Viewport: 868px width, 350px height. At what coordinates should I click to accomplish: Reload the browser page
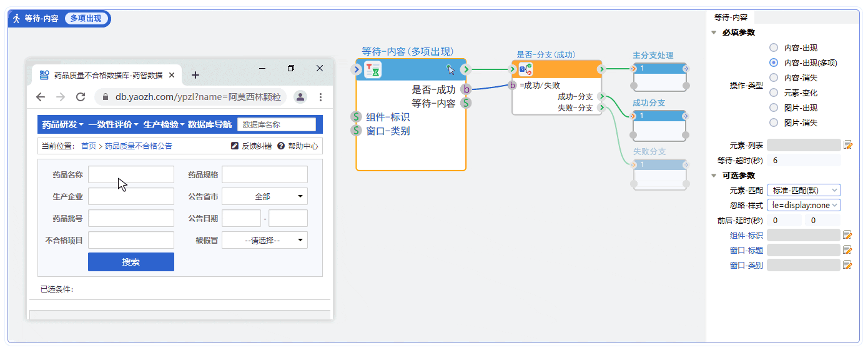tap(81, 97)
